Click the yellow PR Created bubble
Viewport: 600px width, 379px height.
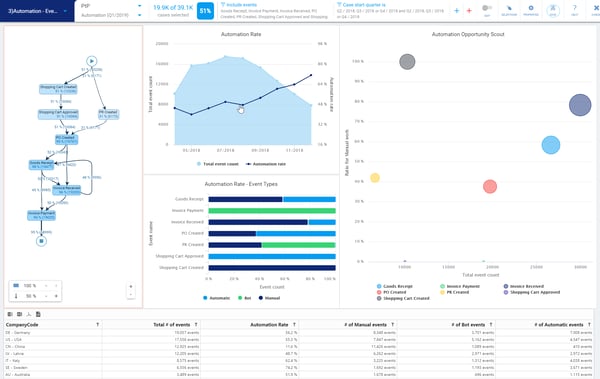point(375,178)
